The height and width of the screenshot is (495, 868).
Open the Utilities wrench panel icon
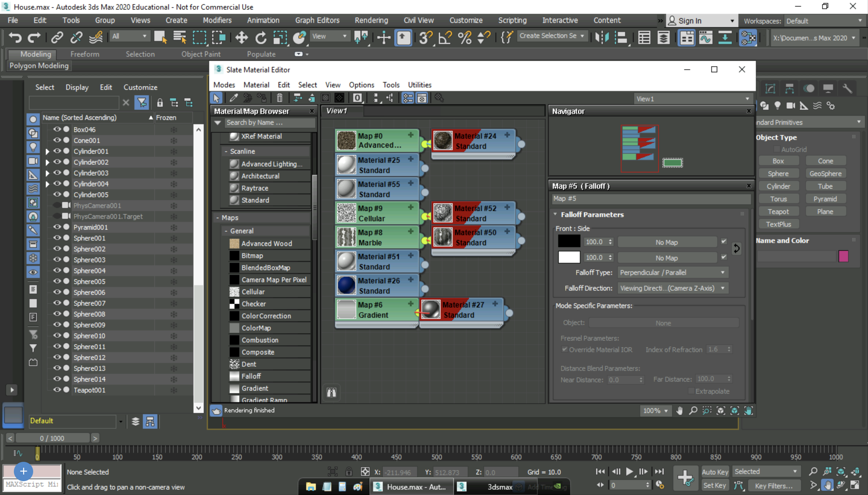pyautogui.click(x=847, y=88)
